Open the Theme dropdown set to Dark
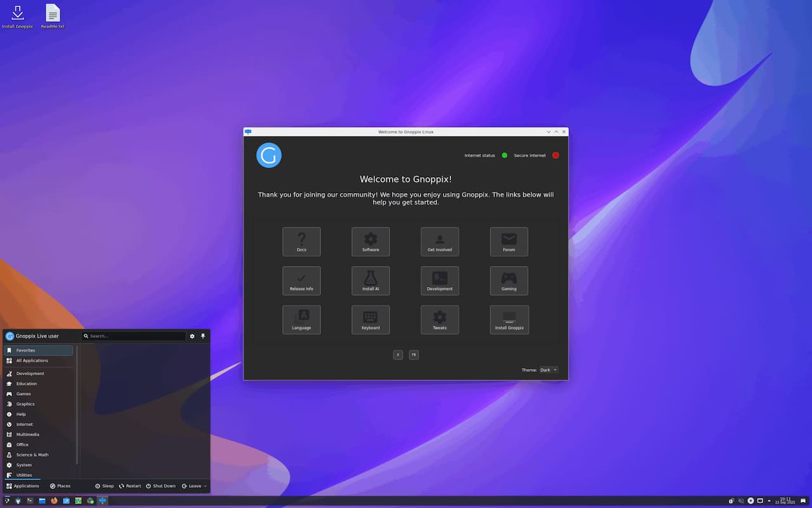This screenshot has height=508, width=812. click(548, 370)
